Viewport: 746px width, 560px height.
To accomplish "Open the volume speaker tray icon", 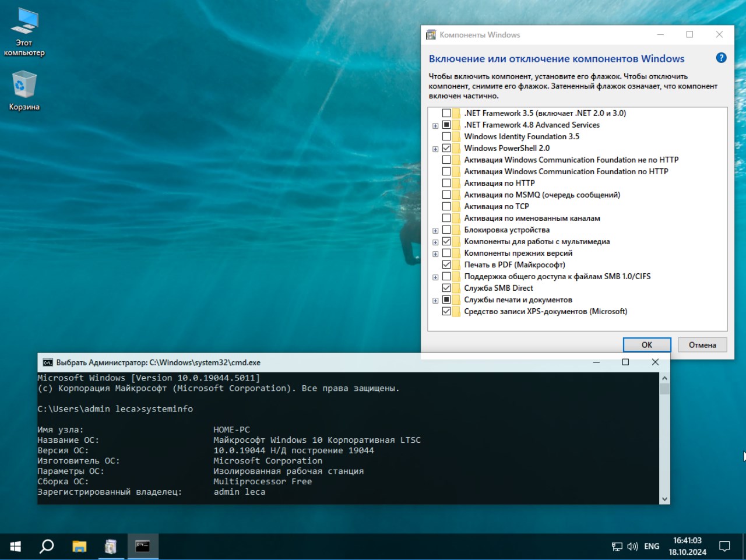I will (x=632, y=547).
